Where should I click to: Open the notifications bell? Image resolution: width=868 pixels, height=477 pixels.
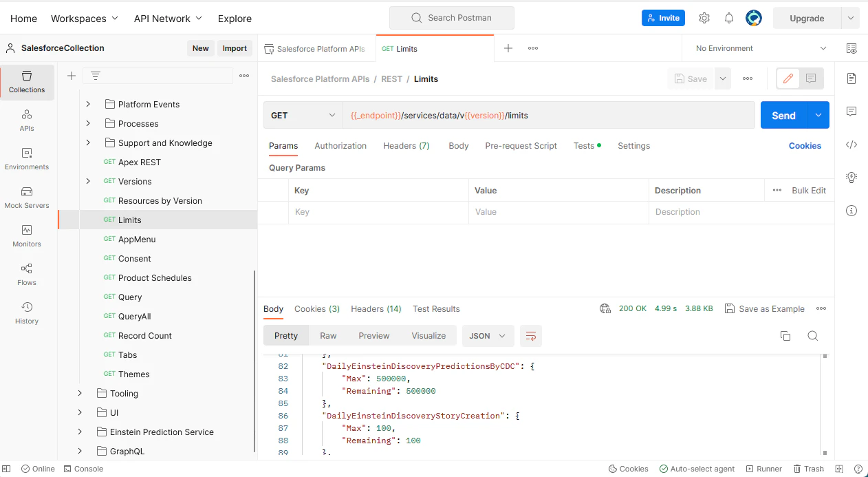pyautogui.click(x=729, y=19)
